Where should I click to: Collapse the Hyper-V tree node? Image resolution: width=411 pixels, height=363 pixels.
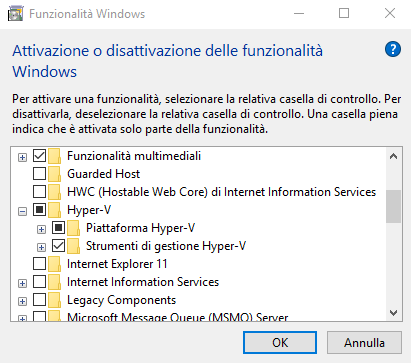click(22, 211)
